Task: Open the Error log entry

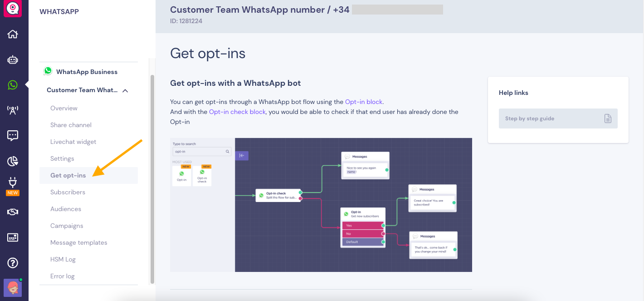Action: point(63,276)
